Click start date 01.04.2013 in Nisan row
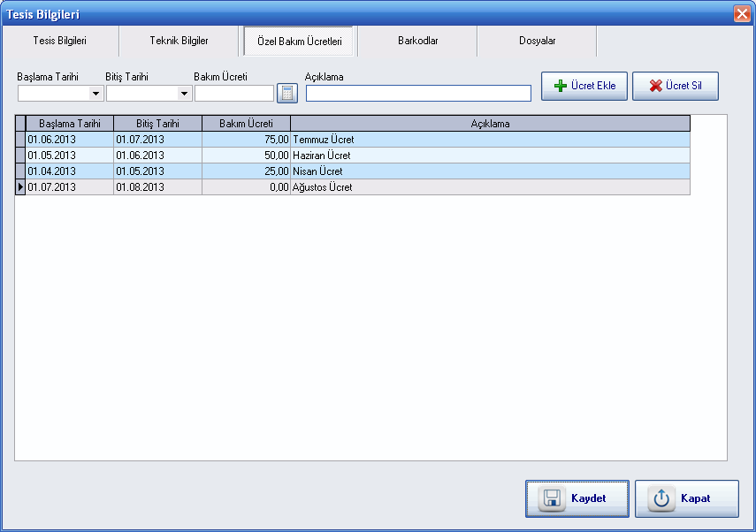Viewport: 756px width, 532px height. 70,171
